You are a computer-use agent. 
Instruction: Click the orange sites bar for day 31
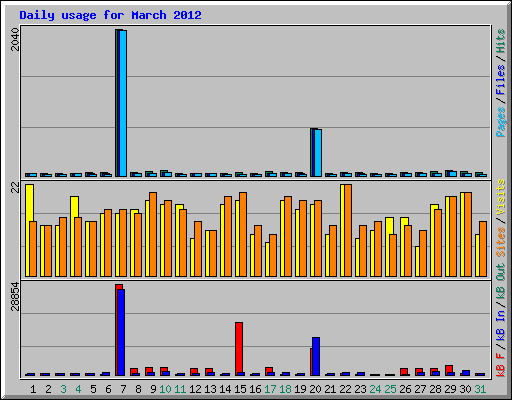click(483, 249)
